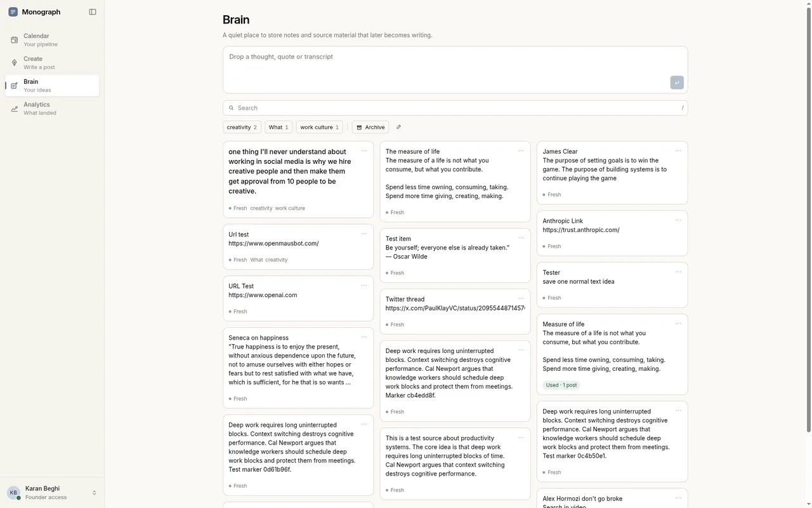
Task: Open the trust.anthropic.com link
Action: click(x=580, y=230)
